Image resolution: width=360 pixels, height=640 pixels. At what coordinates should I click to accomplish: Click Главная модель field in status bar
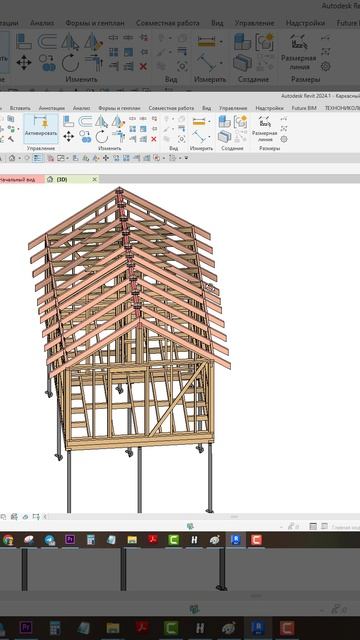346,527
